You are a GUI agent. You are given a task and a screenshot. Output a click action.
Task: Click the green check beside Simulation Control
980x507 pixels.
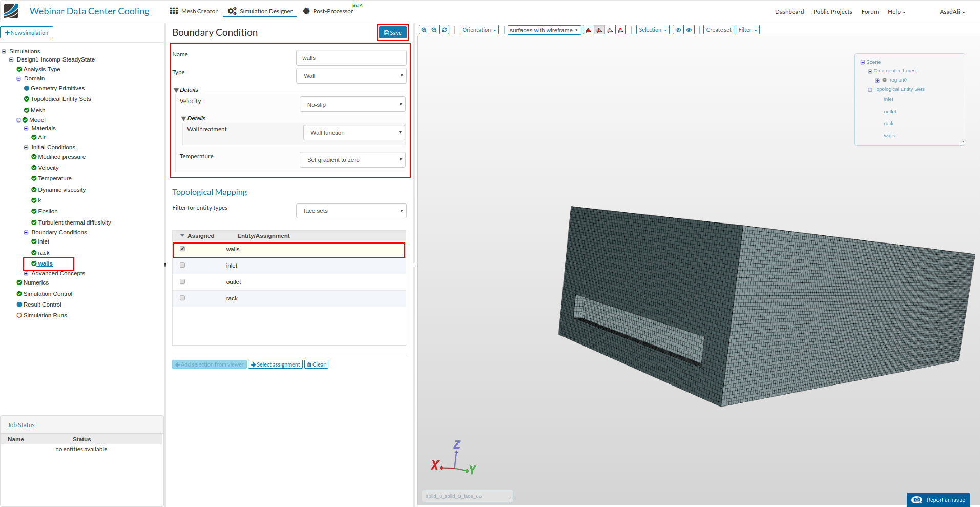[x=19, y=294]
